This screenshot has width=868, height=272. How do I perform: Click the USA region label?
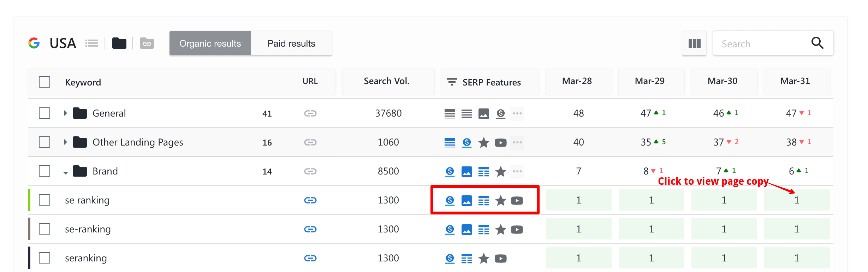[63, 43]
